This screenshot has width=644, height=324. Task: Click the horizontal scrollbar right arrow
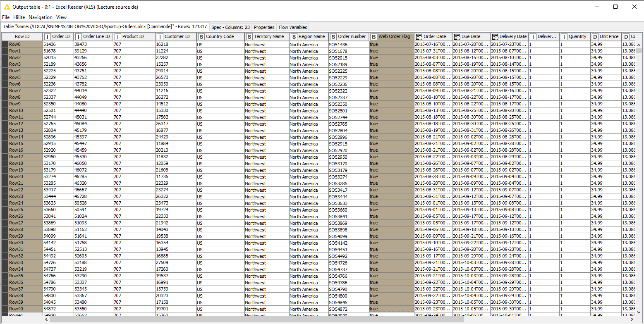tap(633, 319)
